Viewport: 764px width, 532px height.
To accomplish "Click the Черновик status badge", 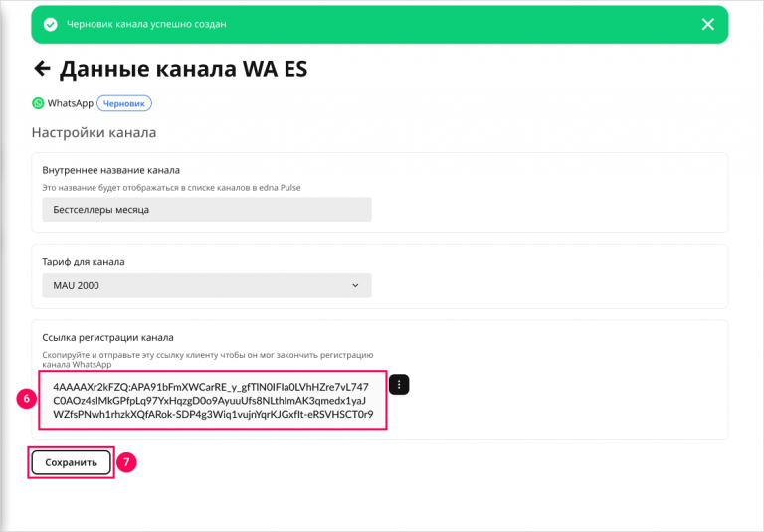I will click(124, 103).
